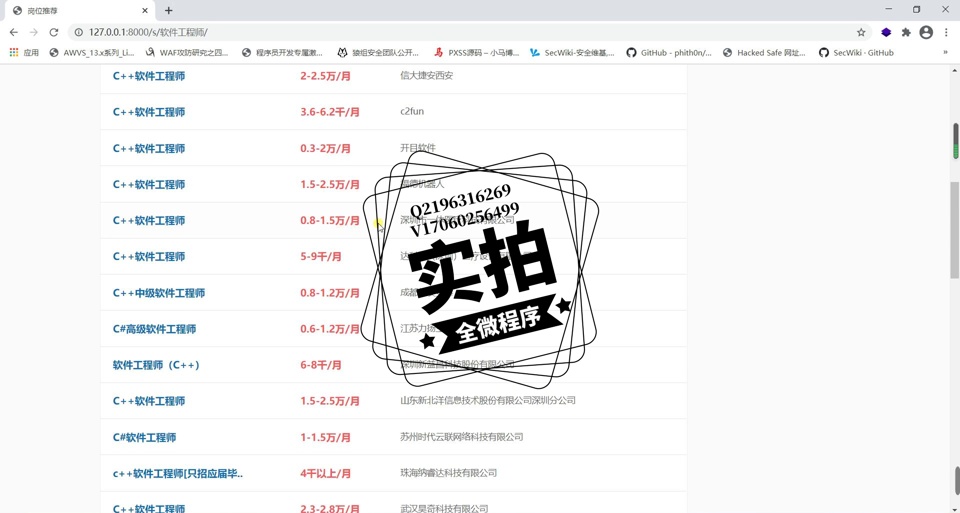Open a new tab with the plus button
Viewport: 960px width, 513px height.
coord(168,10)
